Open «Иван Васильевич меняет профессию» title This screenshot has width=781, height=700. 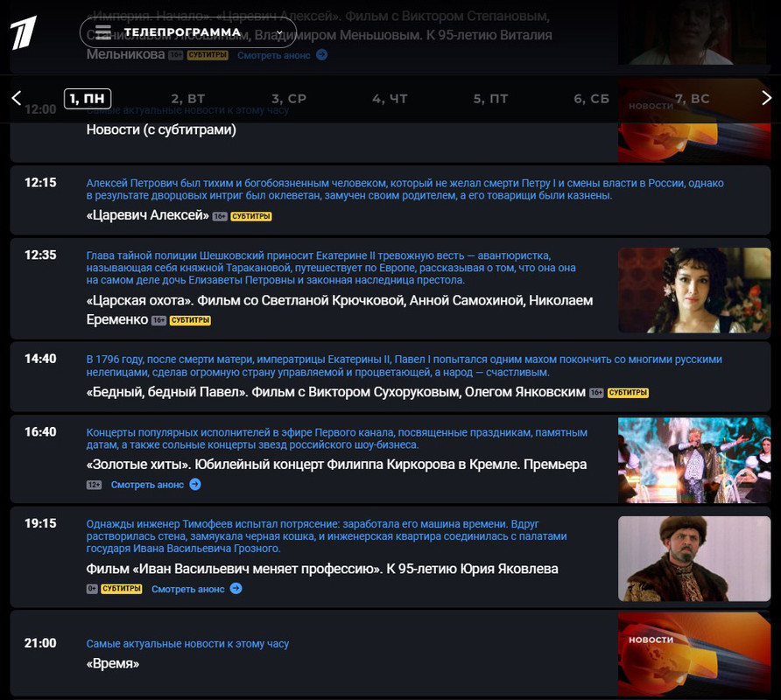[x=321, y=569]
